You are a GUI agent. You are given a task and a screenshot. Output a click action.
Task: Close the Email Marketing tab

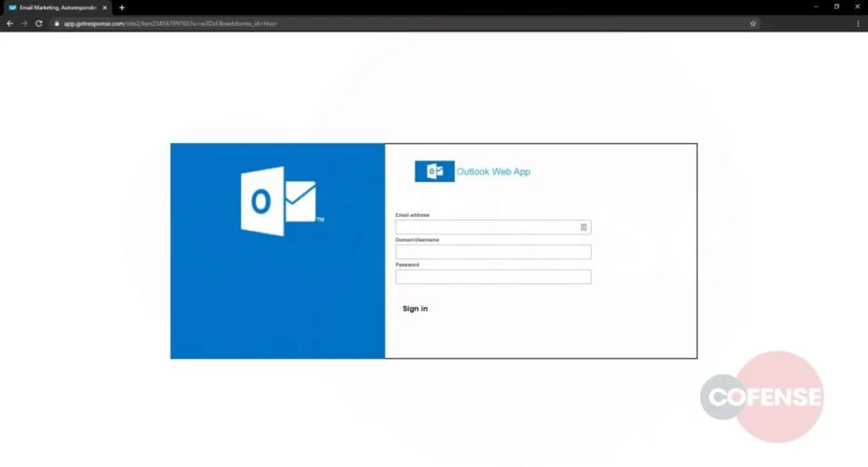(104, 8)
